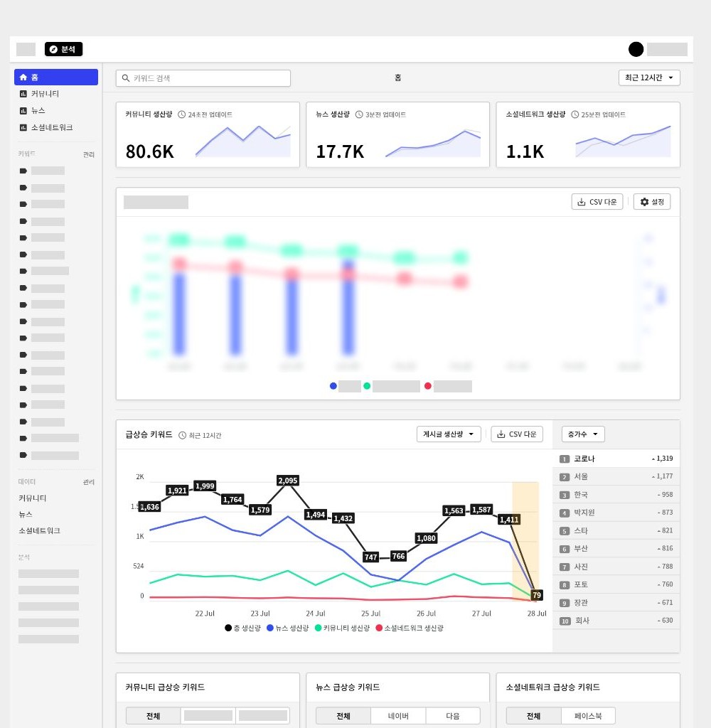
Task: Open the 게시글 생산량 dropdown
Action: [448, 434]
